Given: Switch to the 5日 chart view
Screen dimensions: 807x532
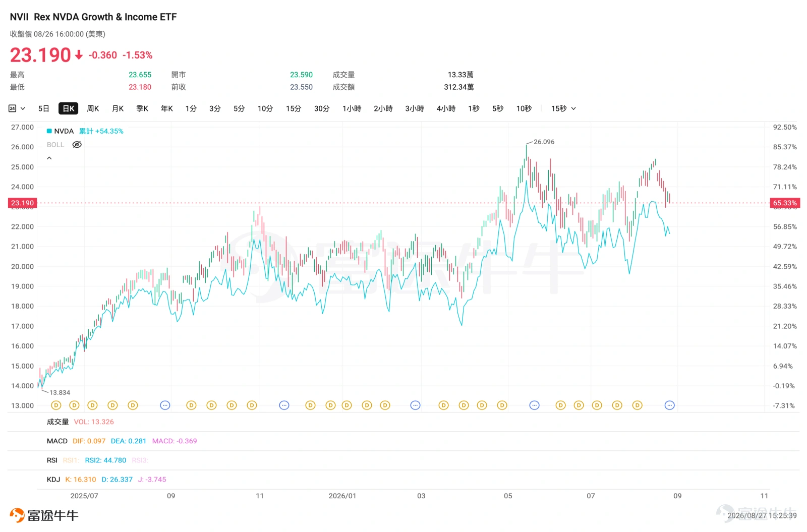Looking at the screenshot, I should (x=44, y=108).
